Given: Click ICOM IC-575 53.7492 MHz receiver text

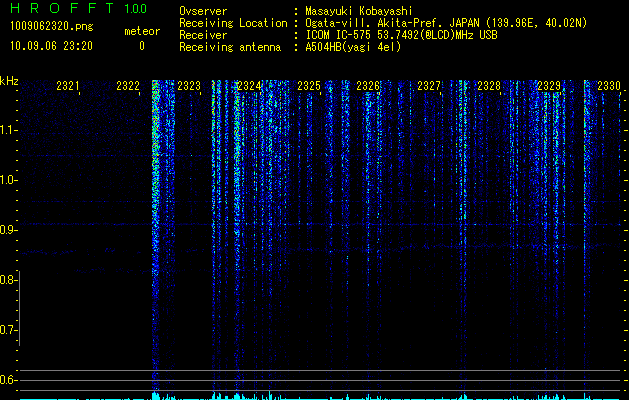Looking at the screenshot, I should click(401, 35).
